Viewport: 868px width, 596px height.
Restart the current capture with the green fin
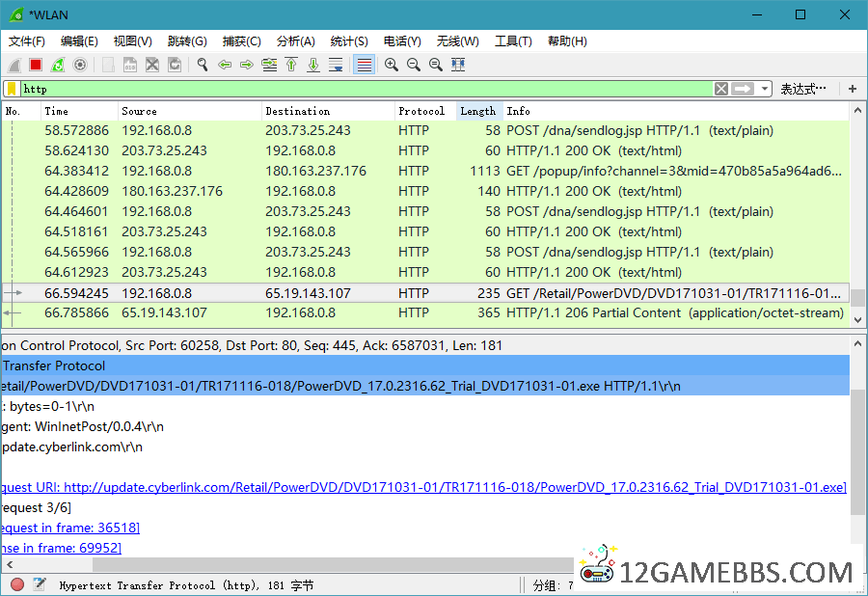pyautogui.click(x=58, y=66)
